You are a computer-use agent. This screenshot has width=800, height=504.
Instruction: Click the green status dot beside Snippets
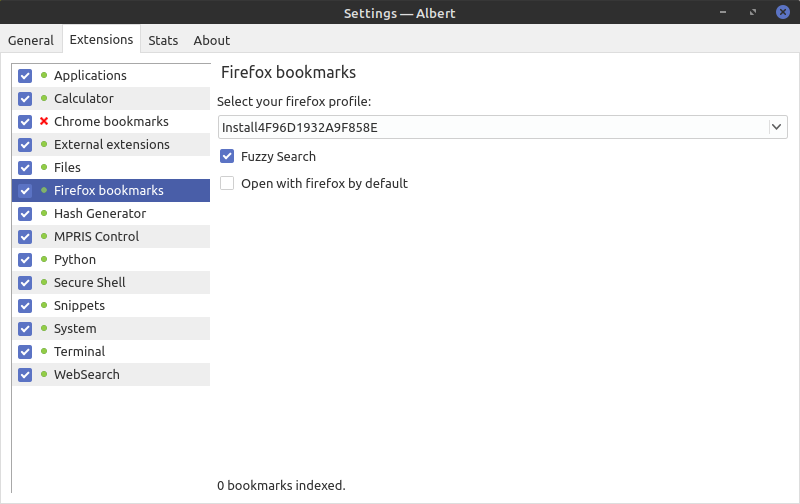point(44,305)
